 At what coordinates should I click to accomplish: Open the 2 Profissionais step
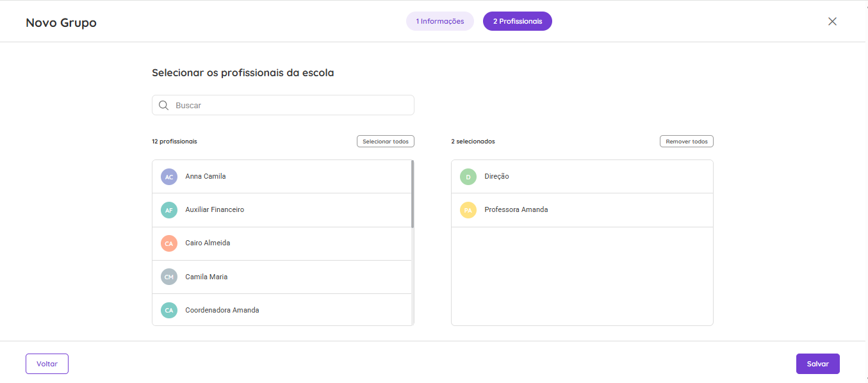518,21
